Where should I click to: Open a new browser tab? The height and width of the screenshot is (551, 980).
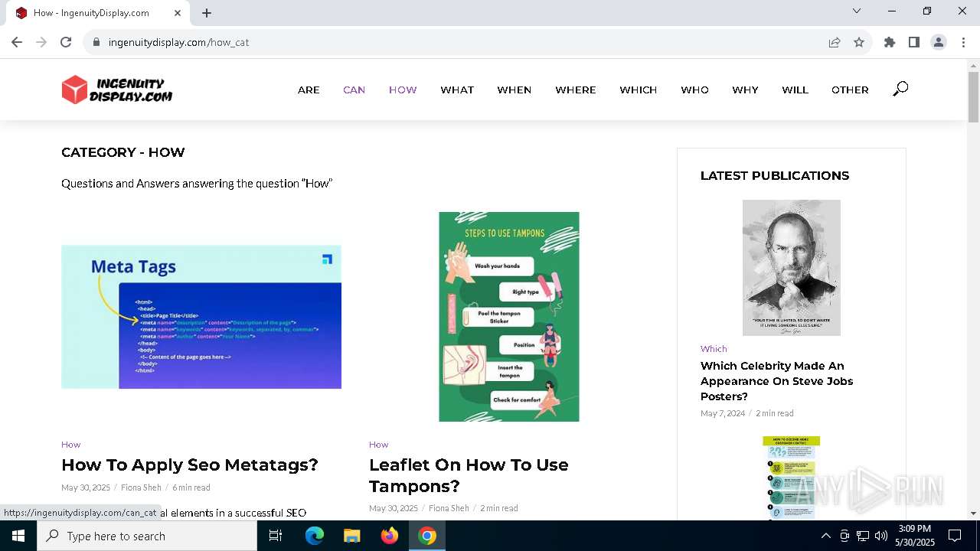coord(207,13)
